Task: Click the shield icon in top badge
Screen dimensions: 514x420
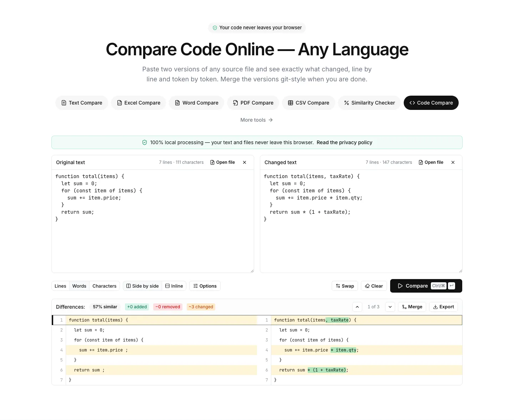Action: tap(215, 28)
